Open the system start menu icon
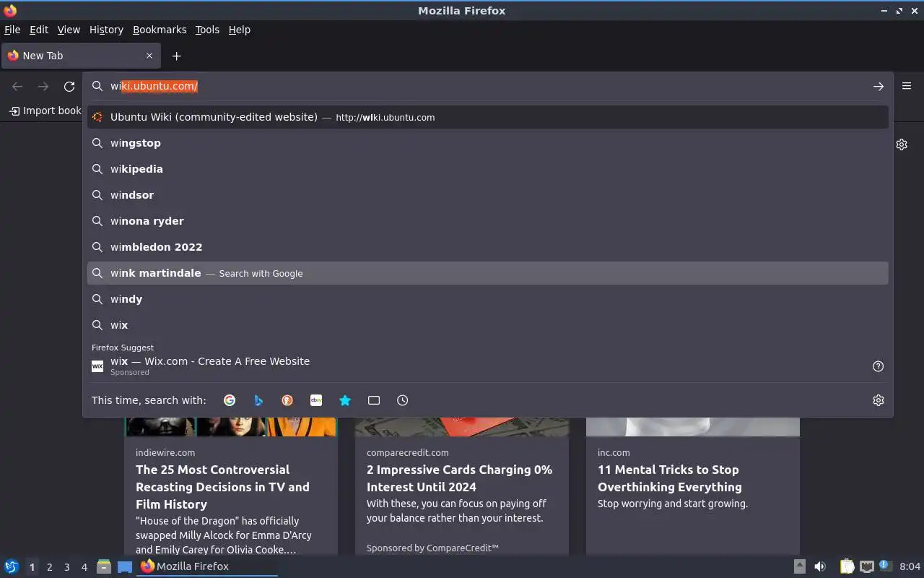This screenshot has width=924, height=578. point(12,566)
